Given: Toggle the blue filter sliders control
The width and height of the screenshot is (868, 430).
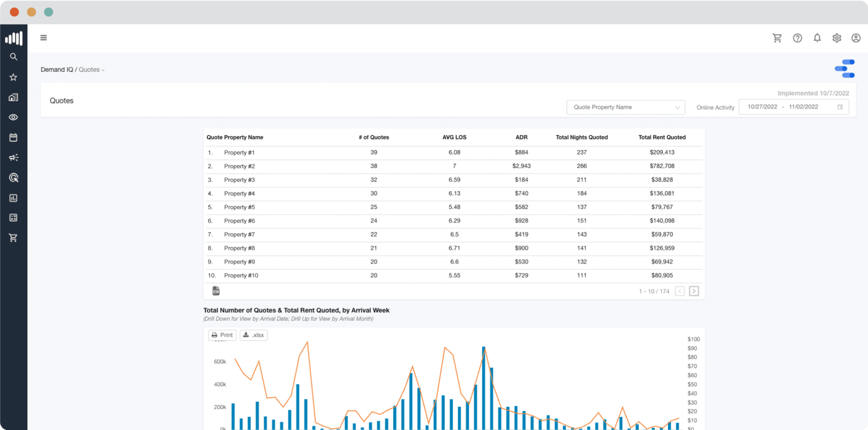Looking at the screenshot, I should click(845, 69).
